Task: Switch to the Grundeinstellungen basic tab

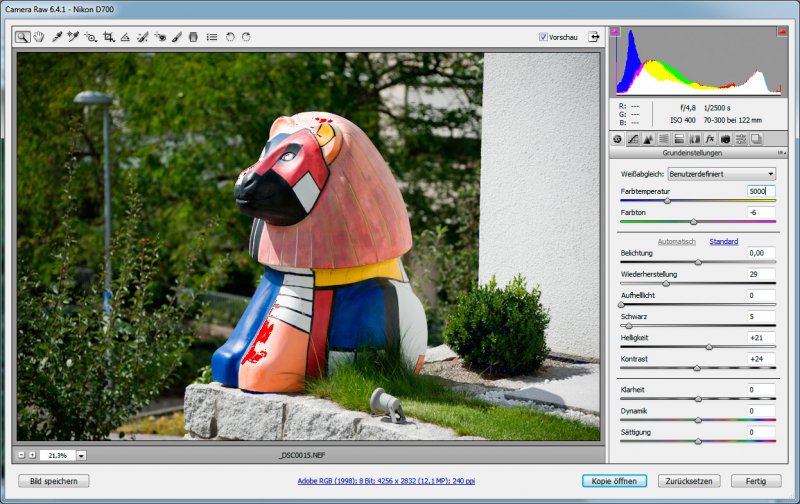Action: 617,139
